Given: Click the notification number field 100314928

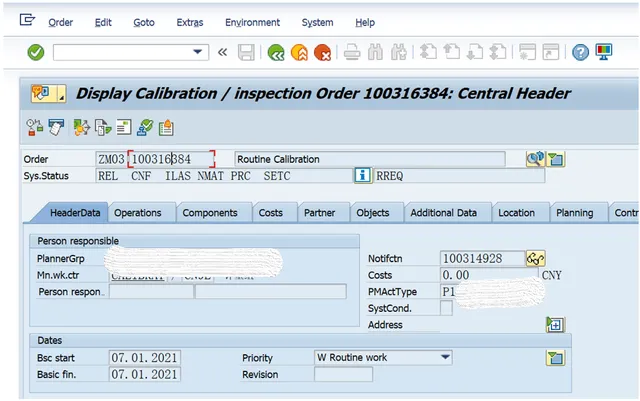Looking at the screenshot, I should [483, 258].
